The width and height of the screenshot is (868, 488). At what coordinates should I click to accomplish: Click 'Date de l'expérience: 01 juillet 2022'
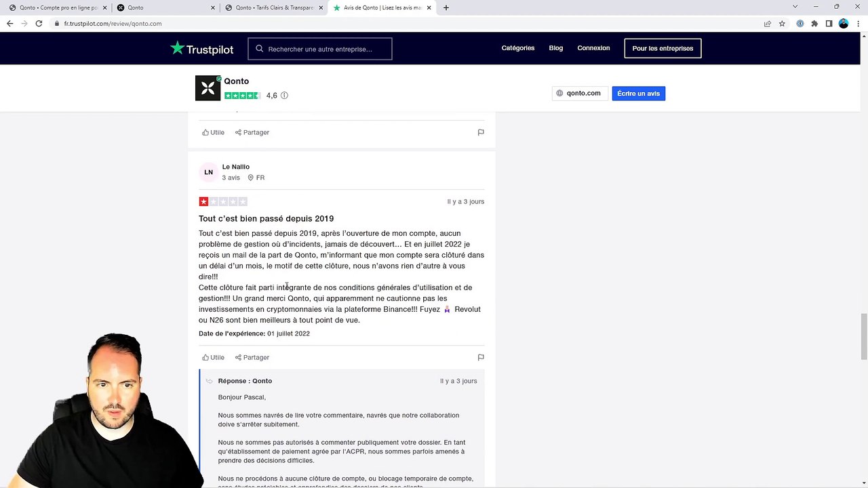coord(254,333)
